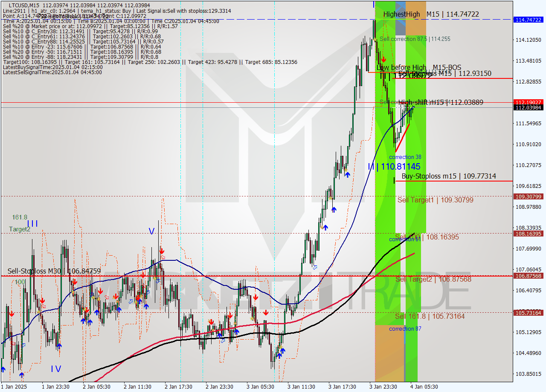Click 'Sell correction 87.5 | 114.255' label
546x392 pixels.
[x=415, y=39]
